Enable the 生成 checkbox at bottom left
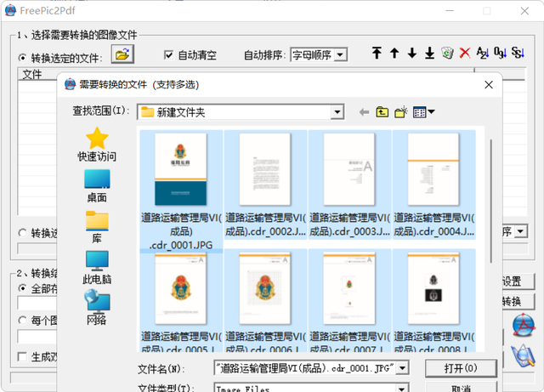The height and width of the screenshot is (392, 544). [23, 356]
